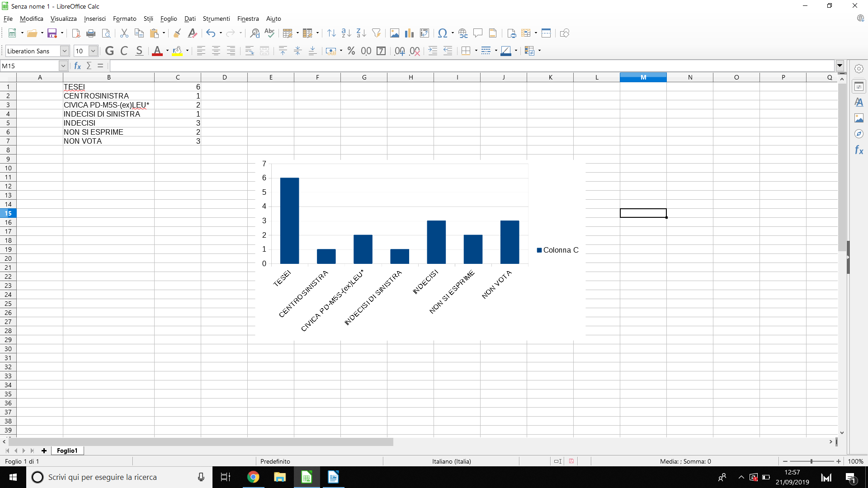
Task: Toggle bold formatting G button
Action: click(109, 51)
